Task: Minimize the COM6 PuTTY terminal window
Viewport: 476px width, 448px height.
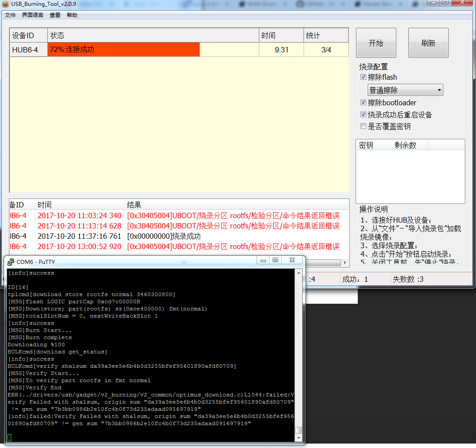Action: (263, 260)
